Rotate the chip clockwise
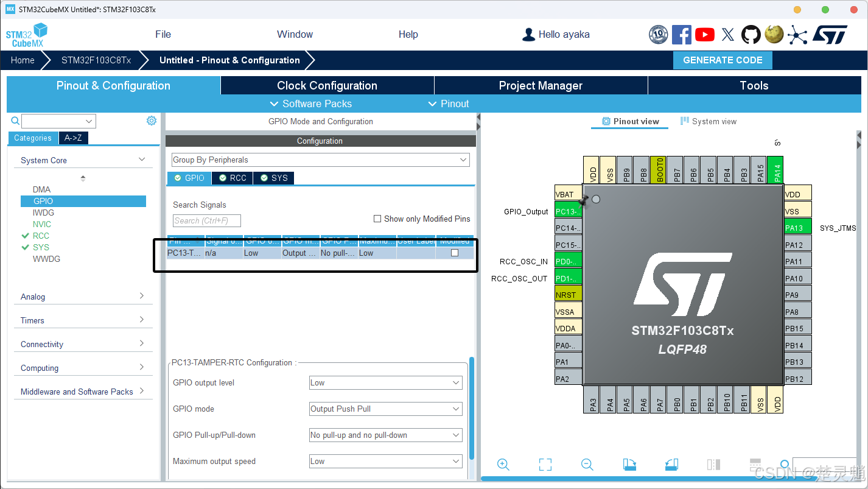 coord(629,465)
